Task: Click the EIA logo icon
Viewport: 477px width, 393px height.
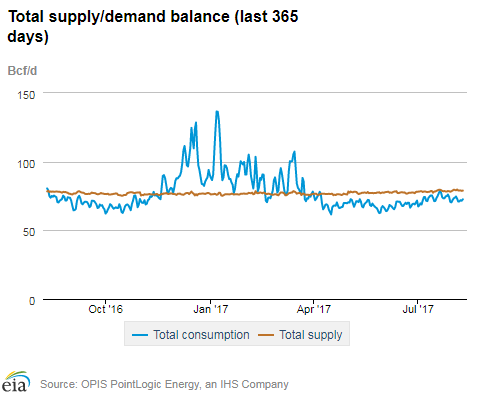Action: tap(16, 382)
